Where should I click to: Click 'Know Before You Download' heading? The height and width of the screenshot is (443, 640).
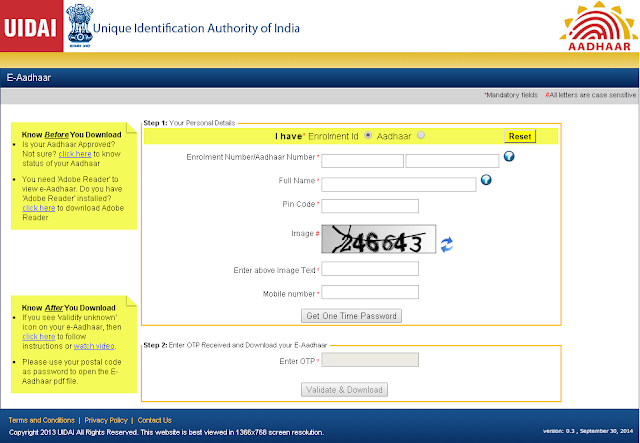pyautogui.click(x=71, y=135)
